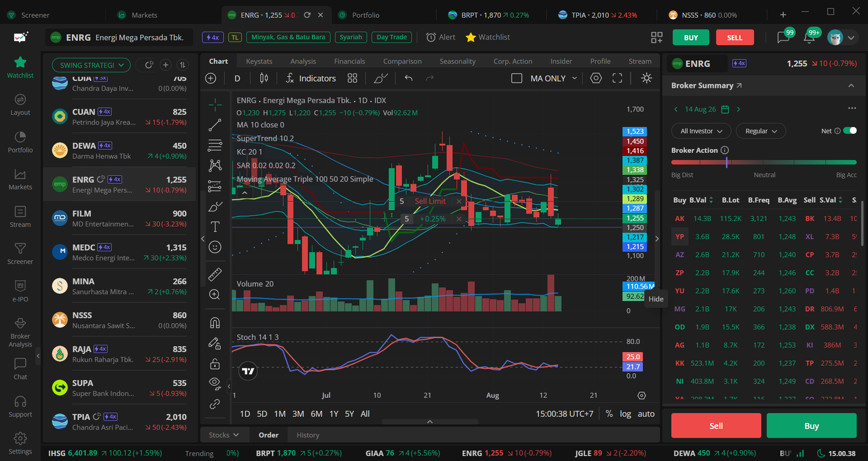Open the candlestick chart style selector
Viewport: 868px width, 461px height.
click(x=264, y=79)
